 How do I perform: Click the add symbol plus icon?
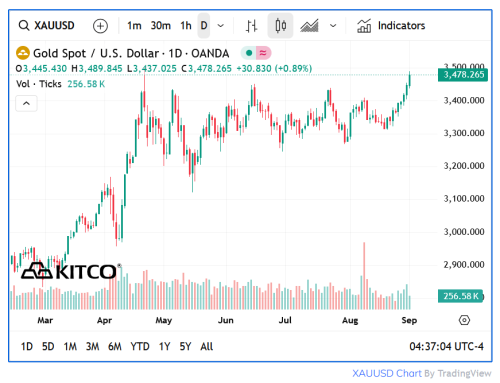(100, 26)
